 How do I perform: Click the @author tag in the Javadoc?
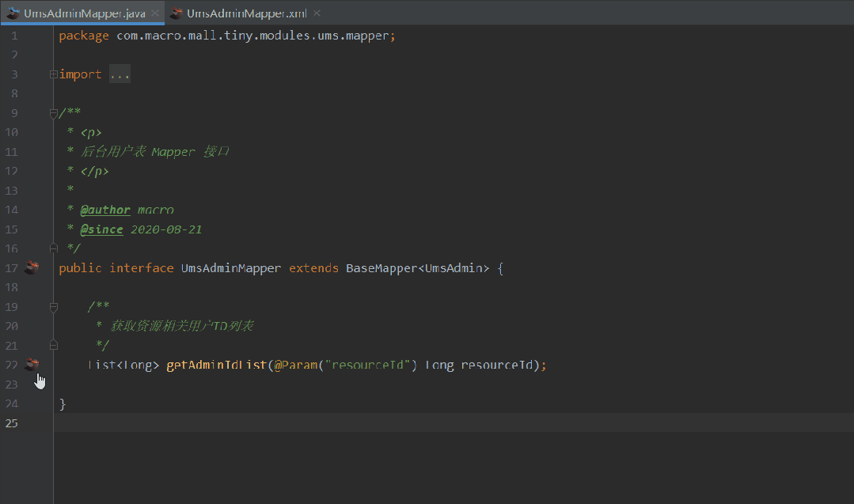tap(105, 209)
